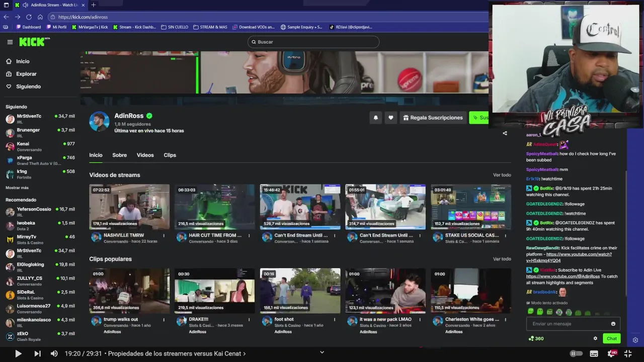Open the STAKE US SOCIAL CAS... video thumbnail
The height and width of the screenshot is (362, 644).
coord(471,207)
